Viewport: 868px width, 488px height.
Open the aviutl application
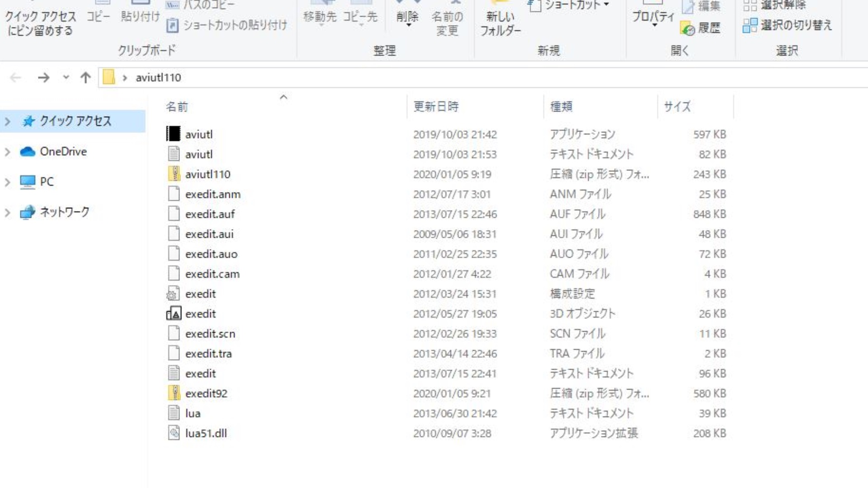click(198, 134)
